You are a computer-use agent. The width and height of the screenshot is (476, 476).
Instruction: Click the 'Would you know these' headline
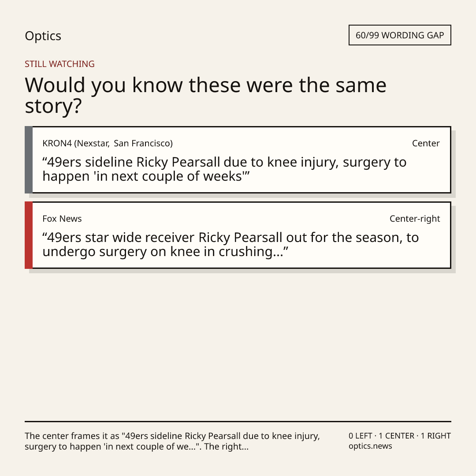pos(205,96)
